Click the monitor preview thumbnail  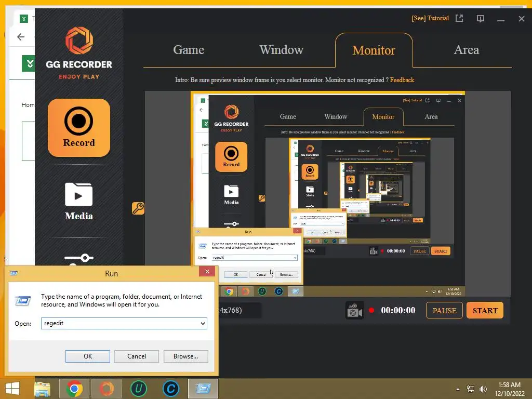[328, 194]
